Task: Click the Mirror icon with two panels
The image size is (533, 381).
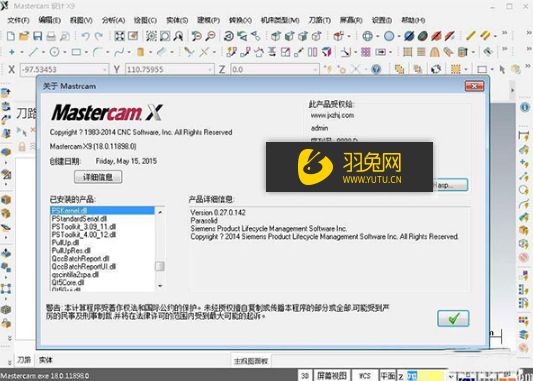Action: coord(312,52)
